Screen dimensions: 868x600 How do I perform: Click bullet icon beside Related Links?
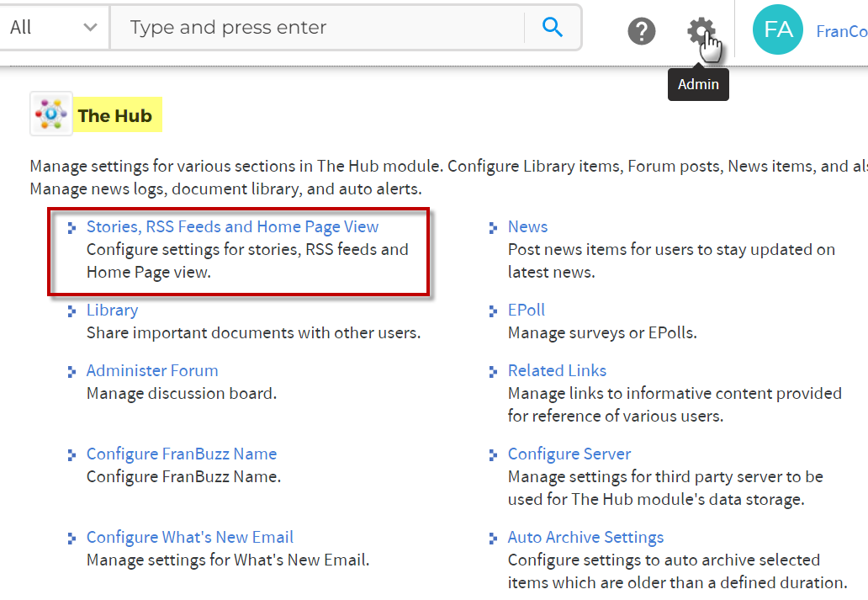point(493,372)
